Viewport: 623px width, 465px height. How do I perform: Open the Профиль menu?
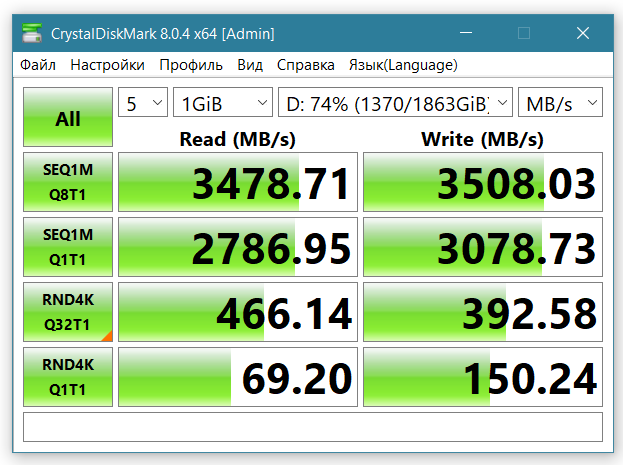click(x=191, y=65)
